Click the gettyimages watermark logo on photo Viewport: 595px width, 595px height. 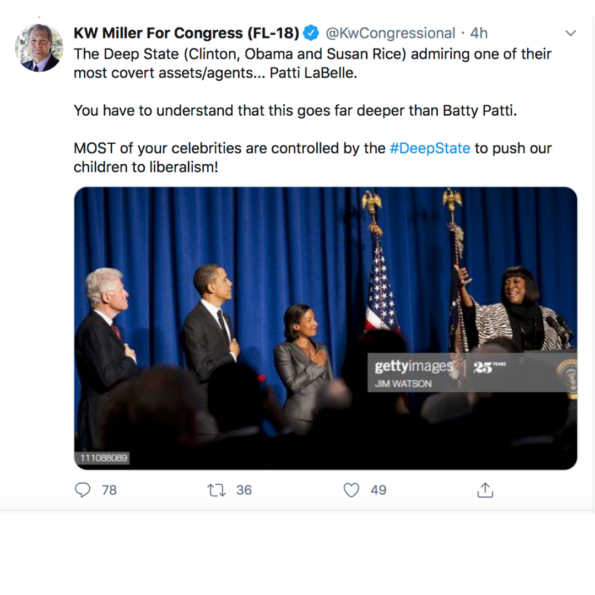[413, 366]
